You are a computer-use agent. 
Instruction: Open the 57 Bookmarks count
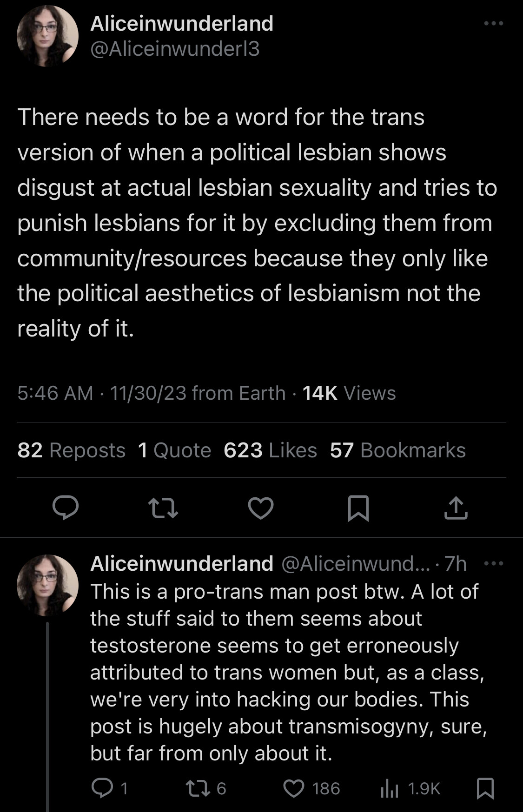coord(397,450)
